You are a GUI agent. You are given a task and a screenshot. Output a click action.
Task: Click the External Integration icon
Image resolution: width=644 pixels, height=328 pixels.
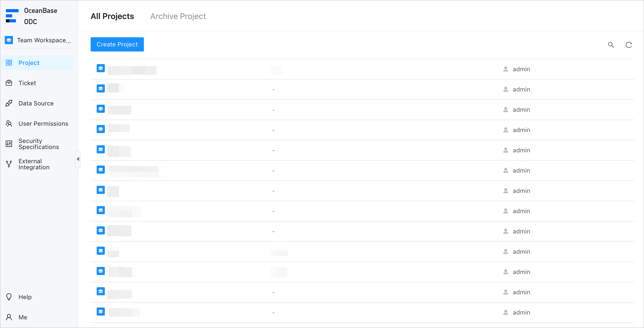(x=9, y=164)
